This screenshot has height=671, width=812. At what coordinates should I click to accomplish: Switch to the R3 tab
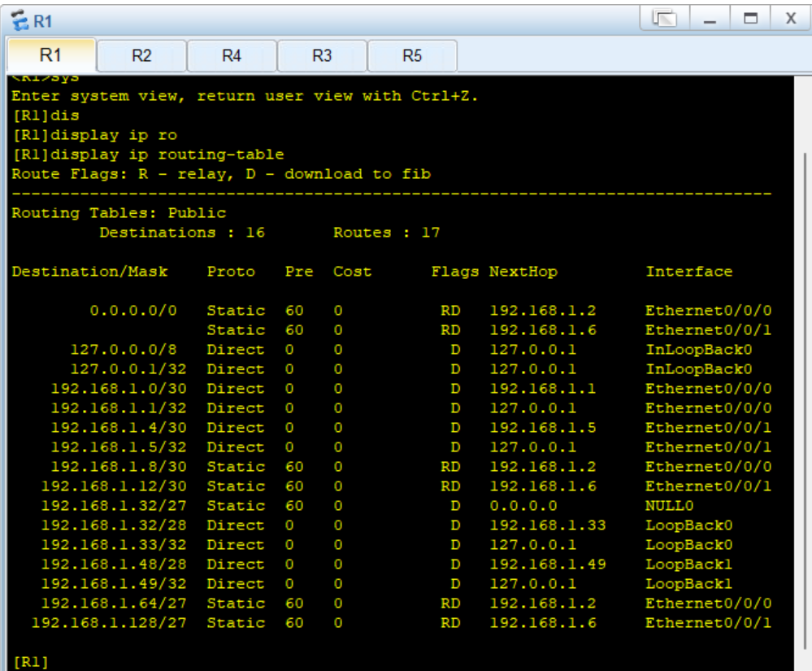pos(322,55)
